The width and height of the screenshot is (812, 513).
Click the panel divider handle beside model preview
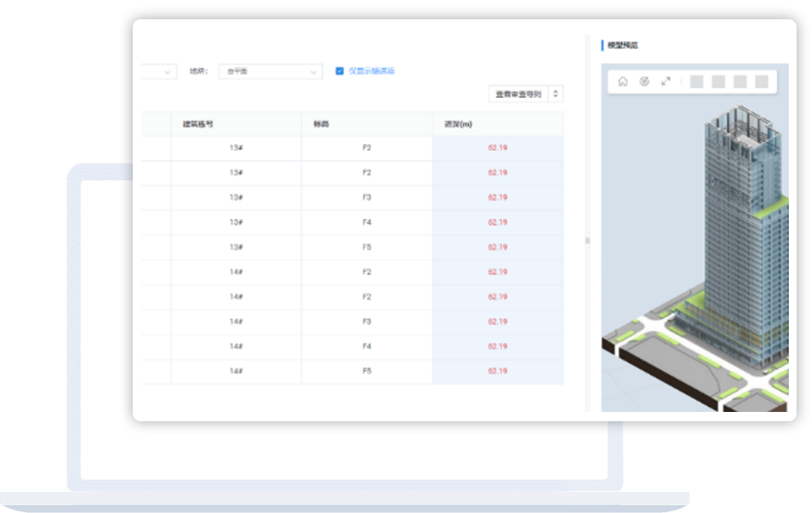coord(587,241)
